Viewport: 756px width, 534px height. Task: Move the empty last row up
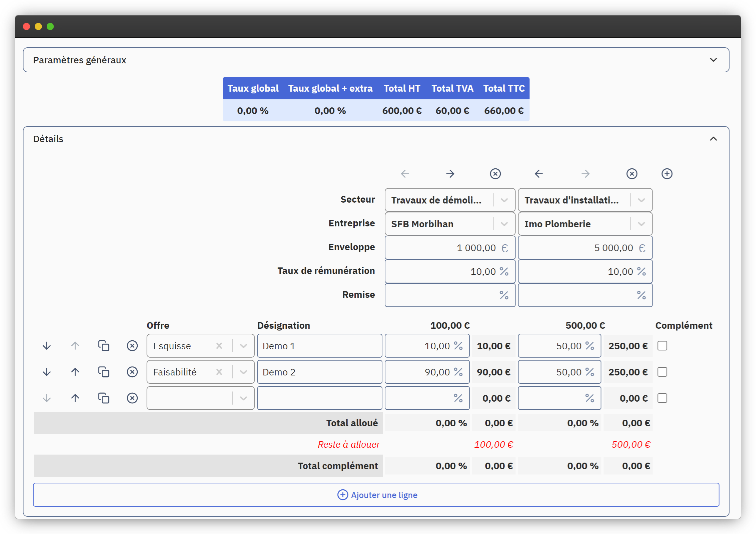75,398
